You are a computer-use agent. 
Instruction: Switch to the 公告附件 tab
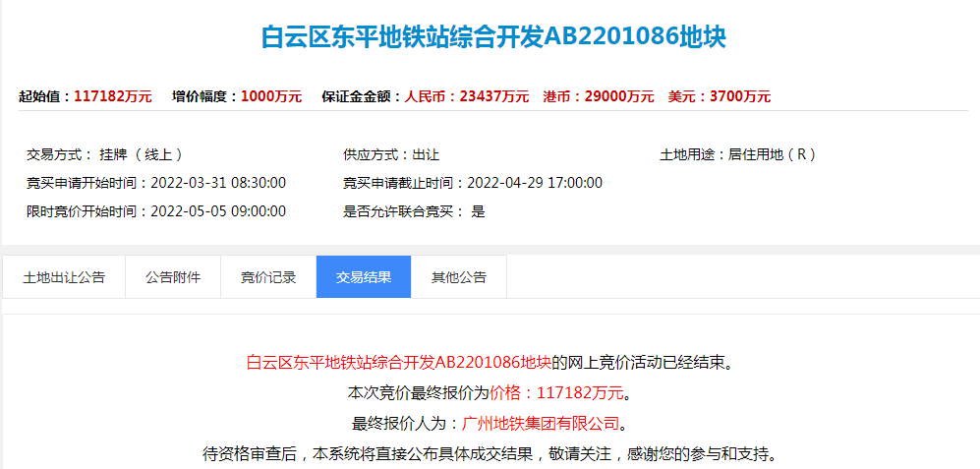(173, 277)
